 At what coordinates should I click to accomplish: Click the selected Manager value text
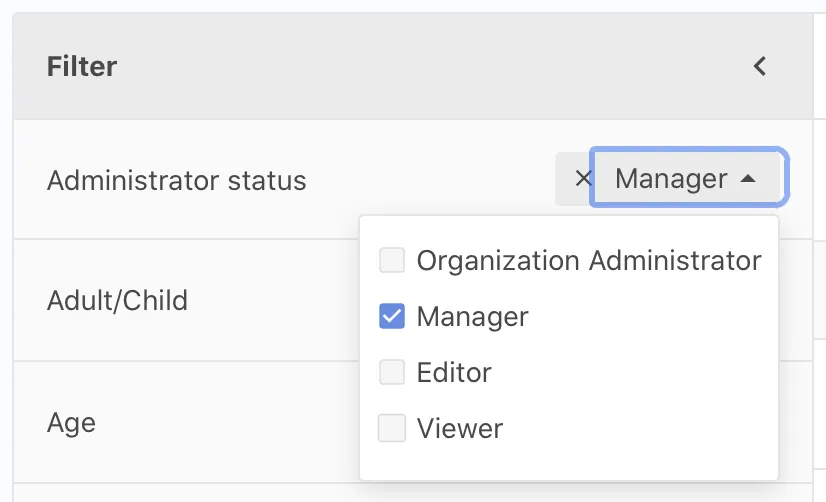click(671, 179)
